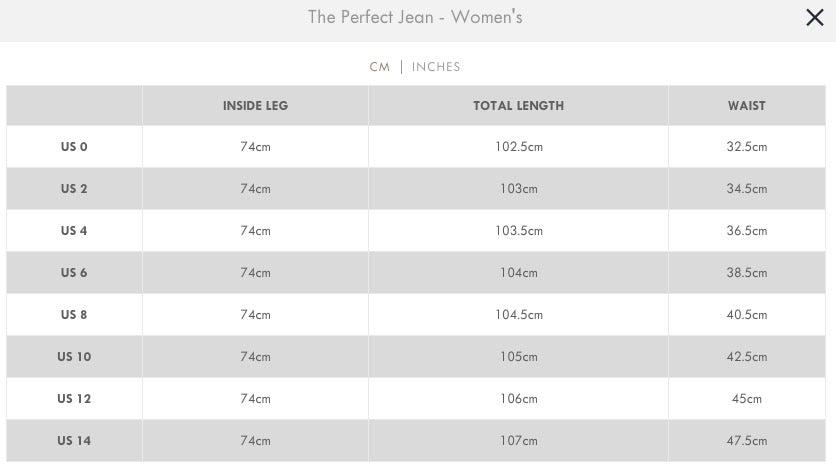The image size is (836, 475).
Task: Click the 107cm total length cell
Action: coord(518,441)
